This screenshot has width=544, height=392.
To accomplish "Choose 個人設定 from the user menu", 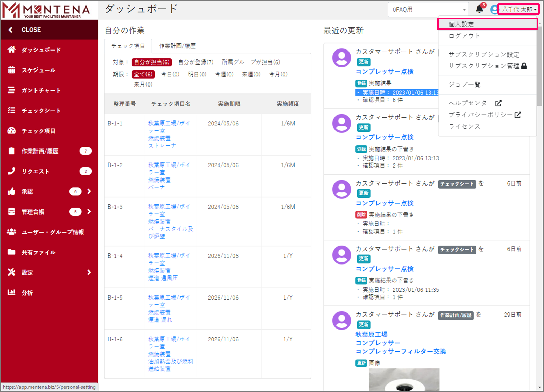I will (x=461, y=24).
